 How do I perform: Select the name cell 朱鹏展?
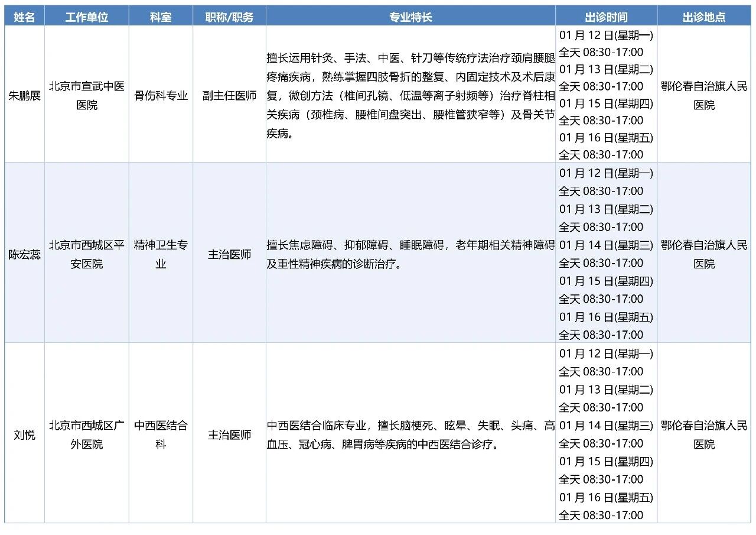click(24, 96)
